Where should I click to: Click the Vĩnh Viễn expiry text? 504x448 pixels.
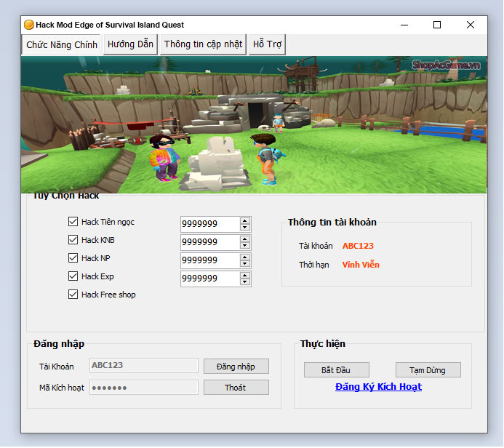coord(361,265)
